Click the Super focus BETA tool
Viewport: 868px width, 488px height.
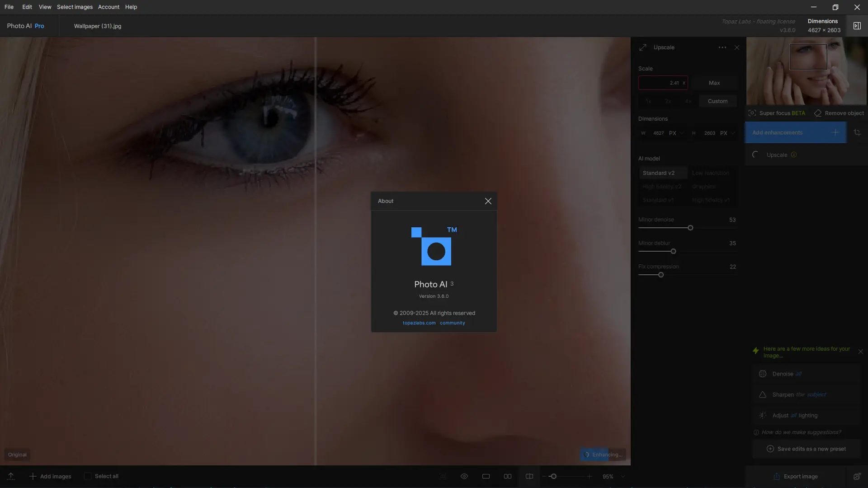coord(777,113)
